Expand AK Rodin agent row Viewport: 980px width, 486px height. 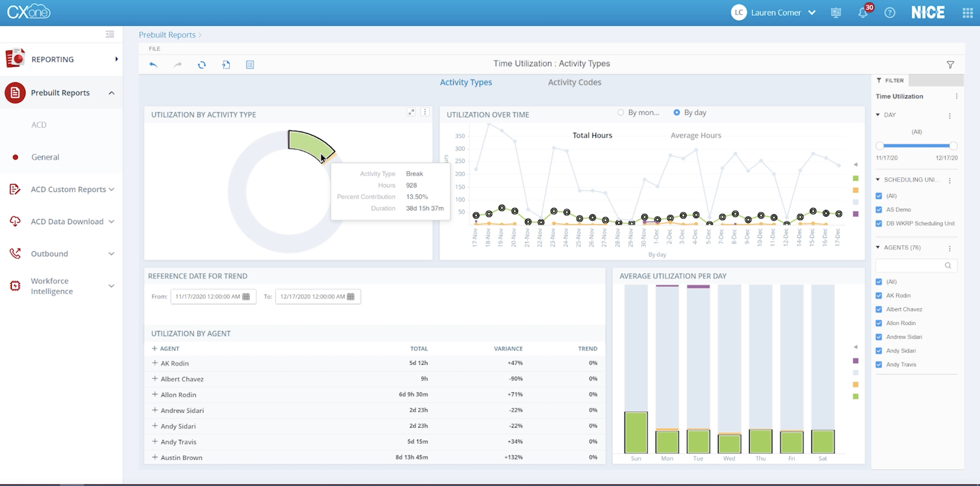[x=155, y=363]
